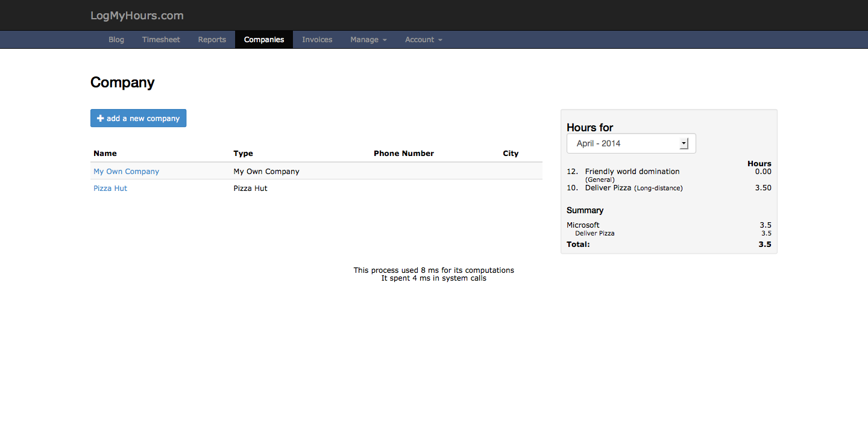Open the My Own Company link
This screenshot has width=868, height=424.
(x=126, y=172)
